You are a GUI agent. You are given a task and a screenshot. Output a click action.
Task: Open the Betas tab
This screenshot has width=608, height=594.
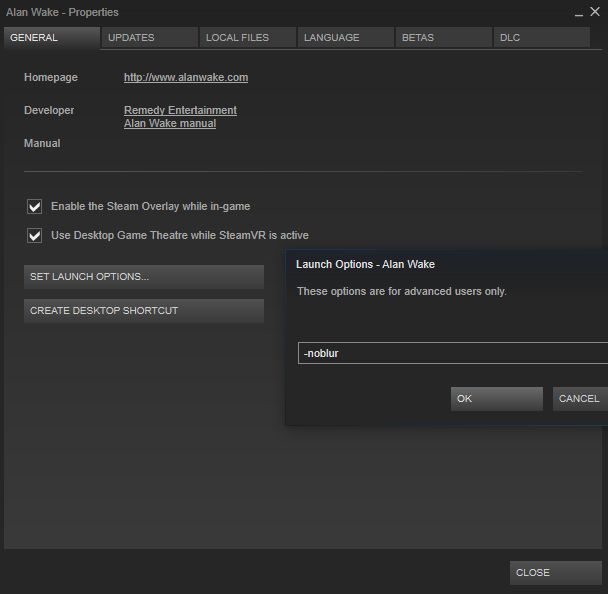[444, 38]
